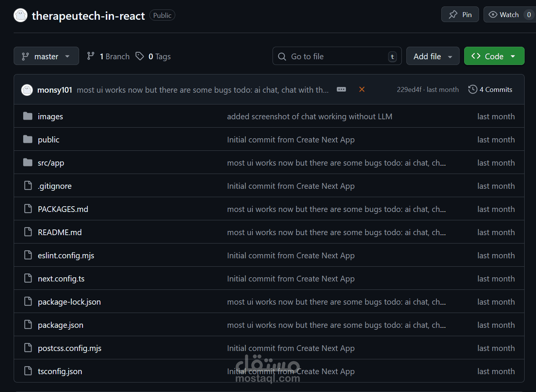The width and height of the screenshot is (536, 392).
Task: Open postcss.config.mjs row commit message
Action: [291, 348]
